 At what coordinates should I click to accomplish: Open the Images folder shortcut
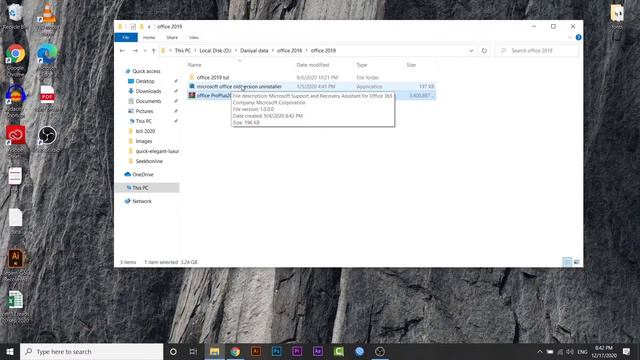144,141
